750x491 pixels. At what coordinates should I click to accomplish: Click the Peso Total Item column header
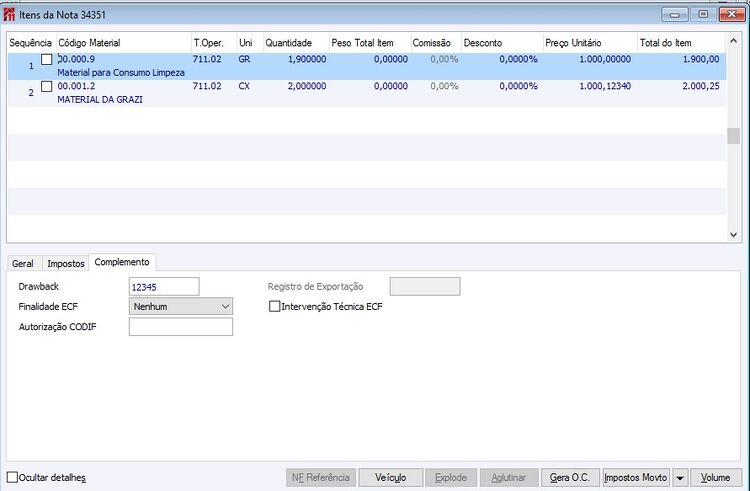click(x=370, y=43)
